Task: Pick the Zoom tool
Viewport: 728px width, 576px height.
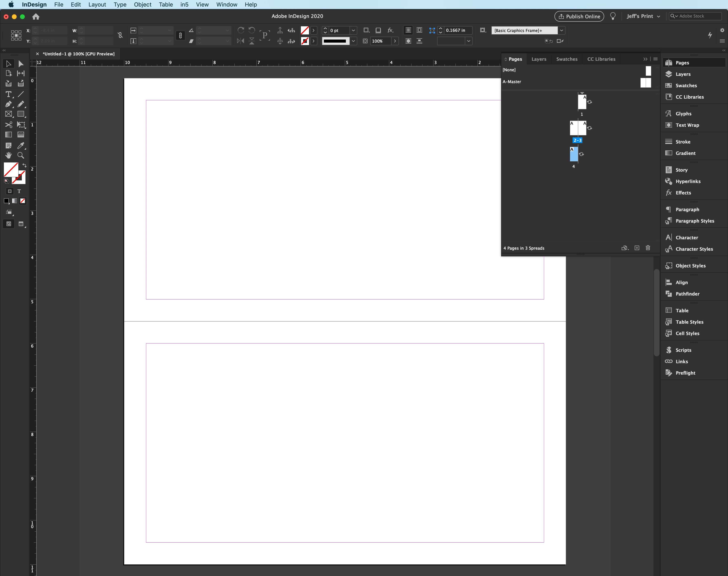Action: pos(21,156)
